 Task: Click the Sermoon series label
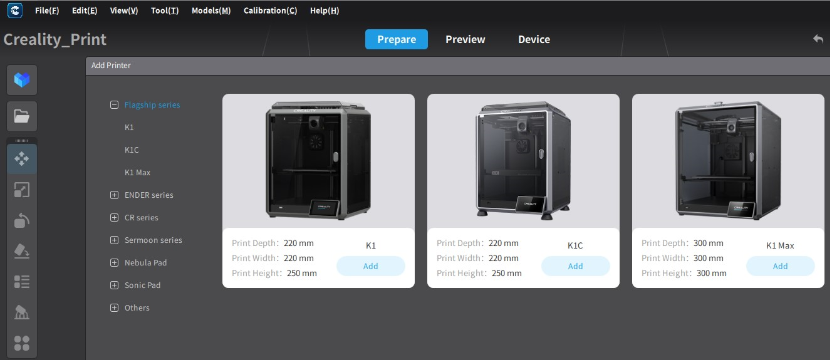click(154, 240)
